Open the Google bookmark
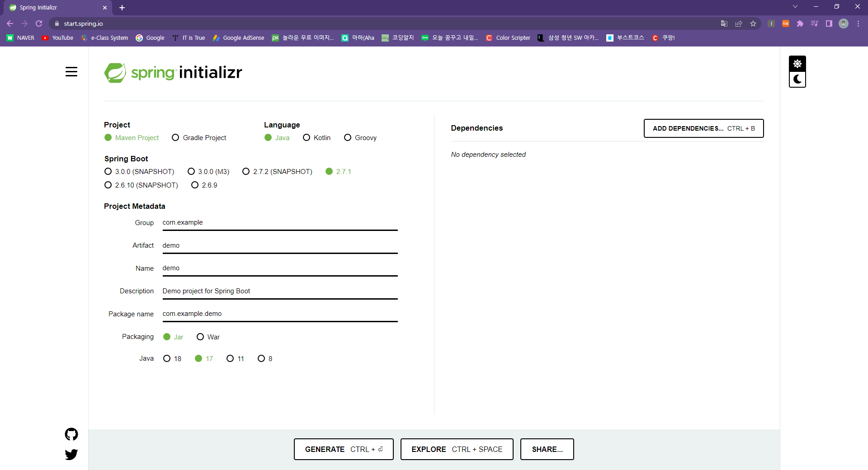The width and height of the screenshot is (868, 470). pos(150,38)
